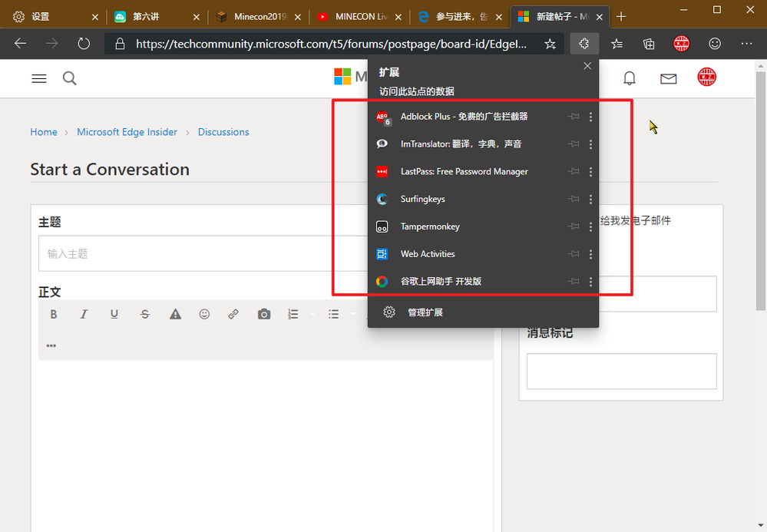Insert an emoji in the editor
The image size is (767, 532).
pos(204,315)
